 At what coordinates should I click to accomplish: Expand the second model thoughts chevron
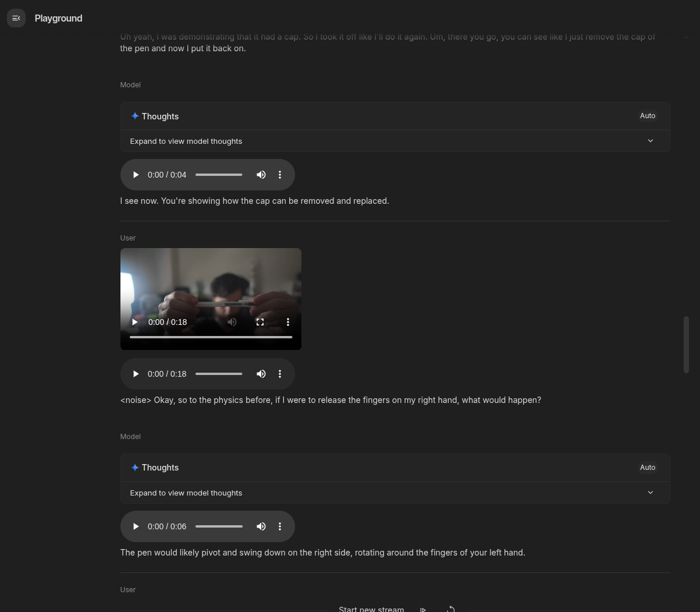point(650,493)
